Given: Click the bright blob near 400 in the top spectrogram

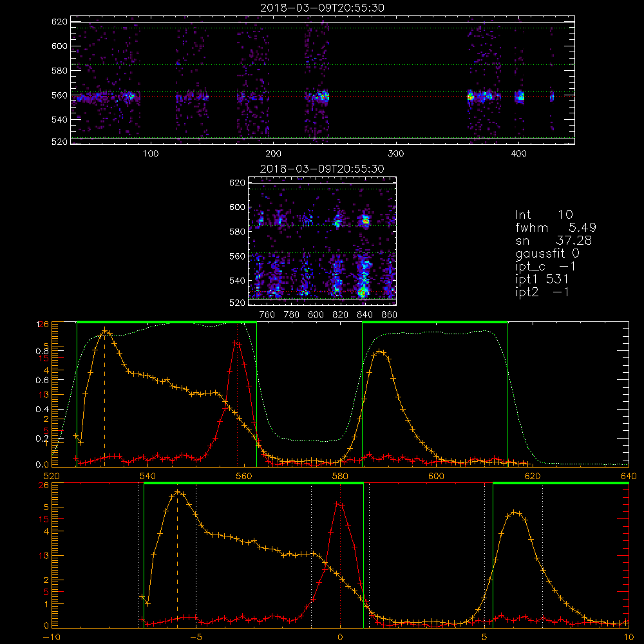Looking at the screenshot, I should [520, 97].
